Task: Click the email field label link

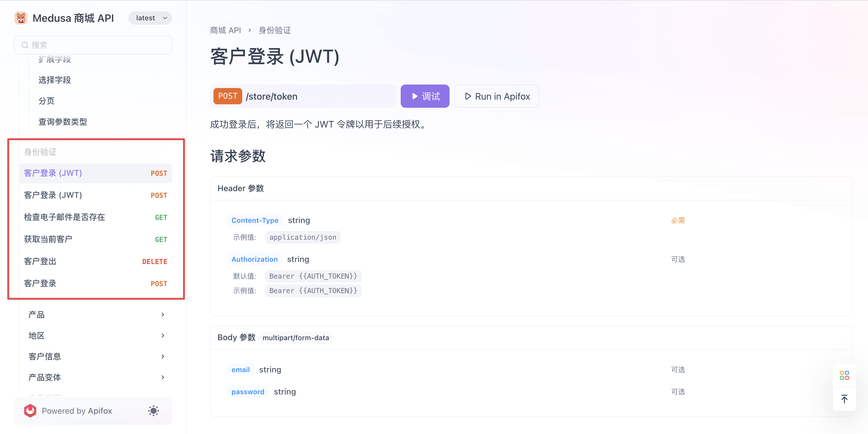Action: [240, 369]
